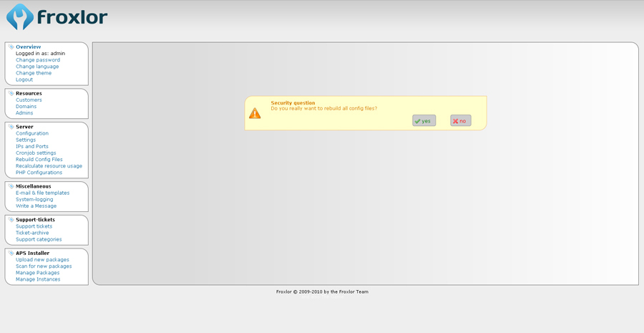This screenshot has width=644, height=333.
Task: View Support tickets list
Action: [x=34, y=226]
